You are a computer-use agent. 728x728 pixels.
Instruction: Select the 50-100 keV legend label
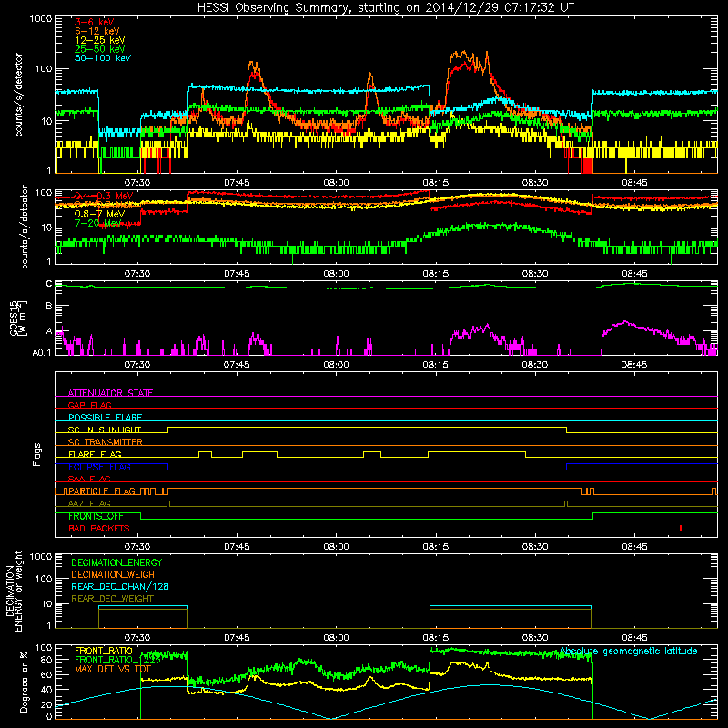click(x=102, y=58)
